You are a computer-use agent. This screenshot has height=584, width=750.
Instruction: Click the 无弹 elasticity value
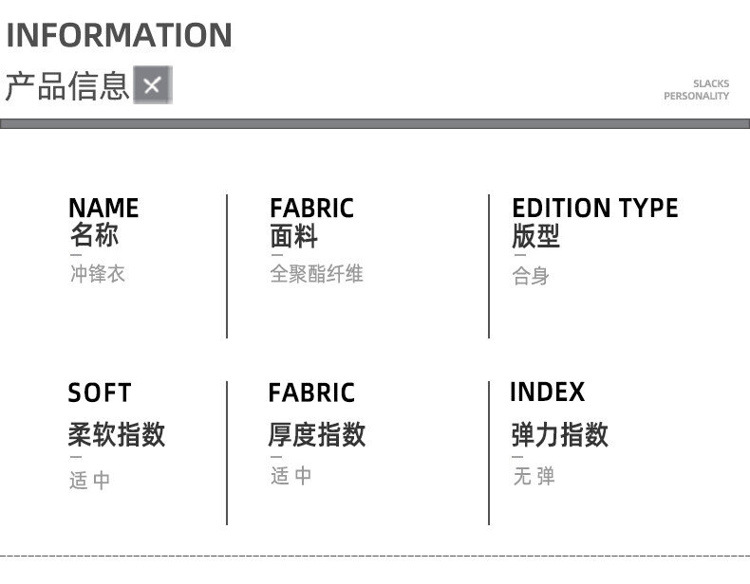click(533, 476)
